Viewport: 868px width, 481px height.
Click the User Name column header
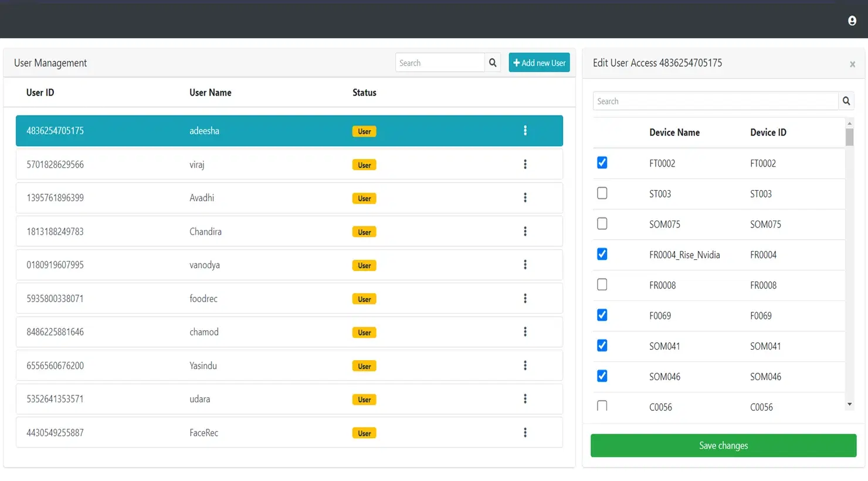pyautogui.click(x=210, y=92)
